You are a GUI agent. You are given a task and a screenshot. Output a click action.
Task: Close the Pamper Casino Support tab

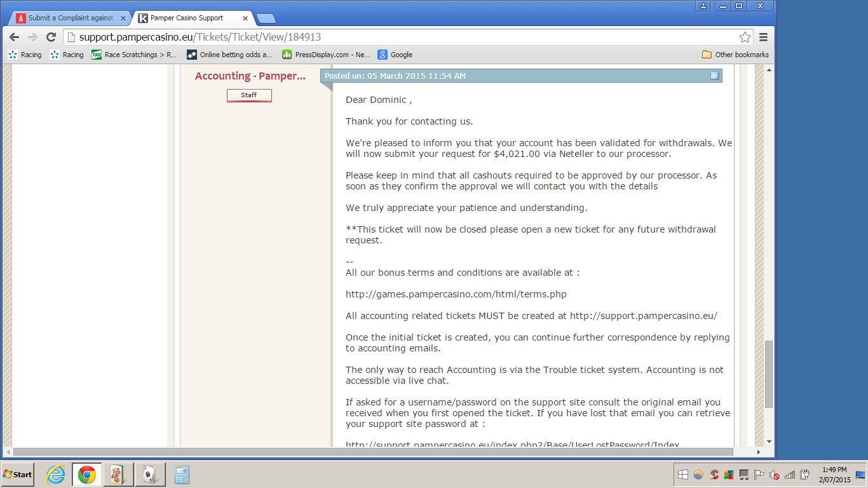coord(246,18)
